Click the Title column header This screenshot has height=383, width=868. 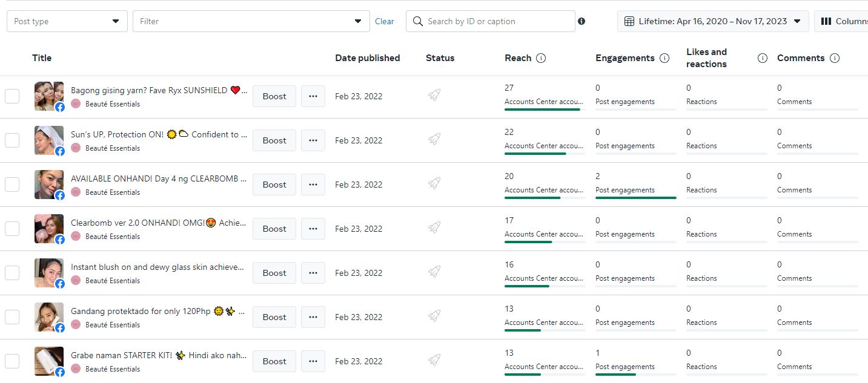(42, 58)
